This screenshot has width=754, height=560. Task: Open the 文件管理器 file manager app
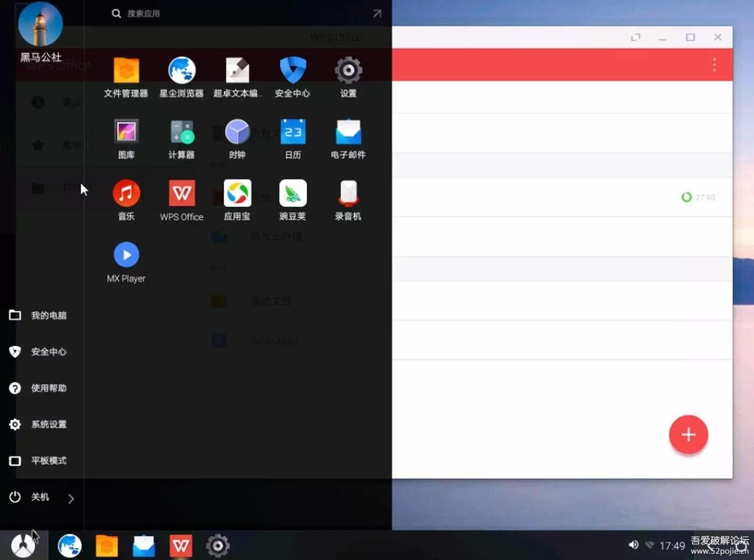(x=126, y=71)
